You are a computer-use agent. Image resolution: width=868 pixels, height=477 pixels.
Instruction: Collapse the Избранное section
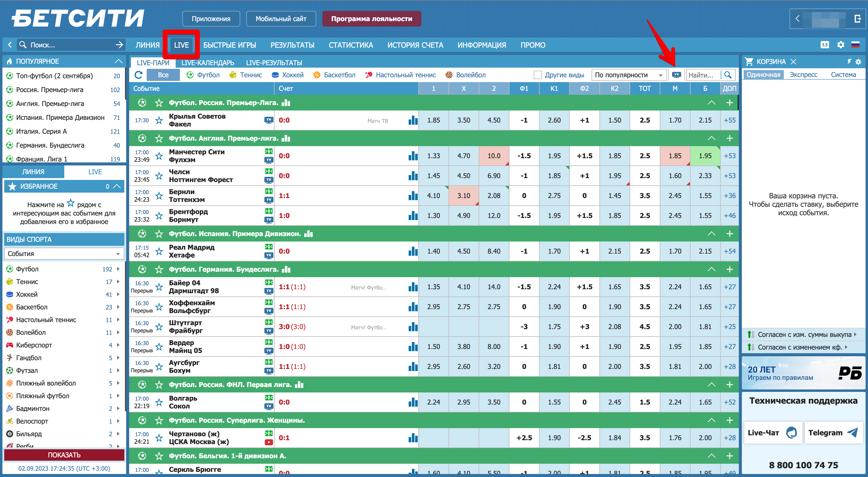117,186
